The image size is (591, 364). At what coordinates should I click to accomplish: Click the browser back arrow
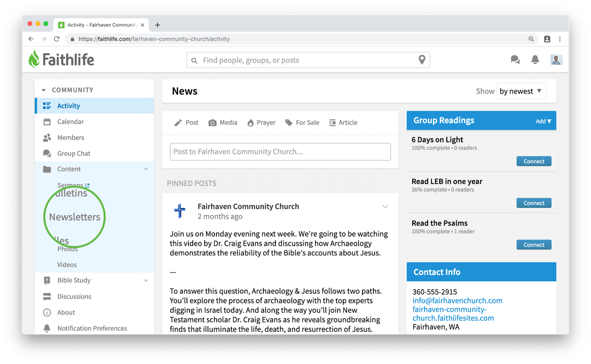pyautogui.click(x=31, y=39)
